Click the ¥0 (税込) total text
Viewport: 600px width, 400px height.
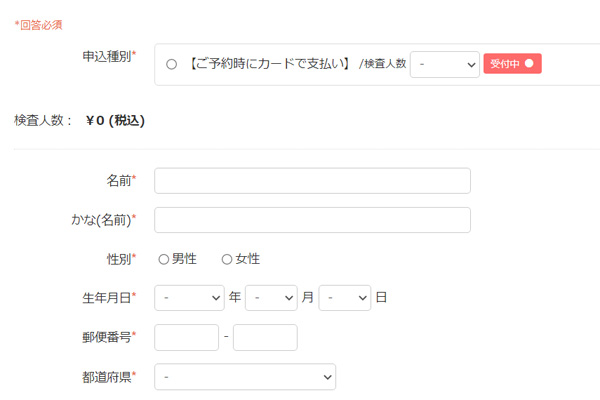coord(116,121)
